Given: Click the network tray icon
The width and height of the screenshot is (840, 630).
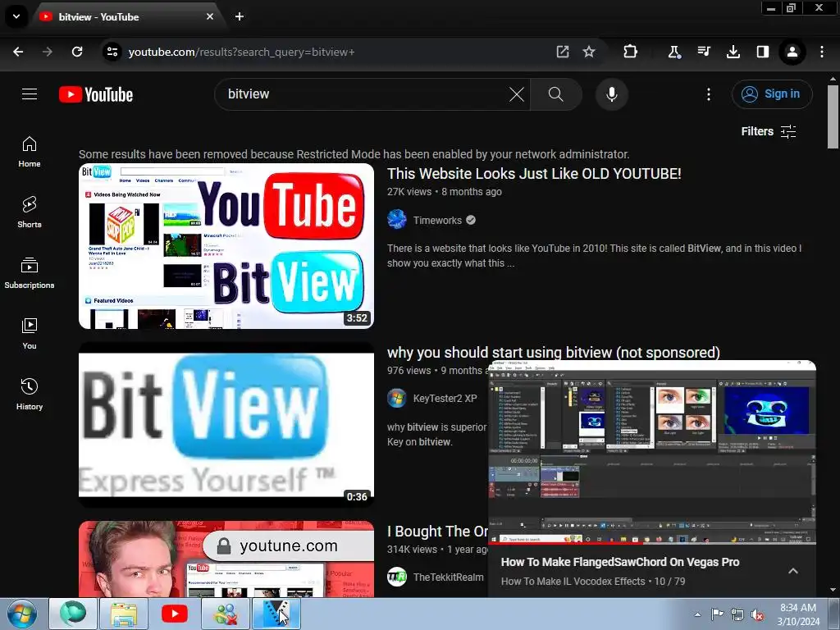Looking at the screenshot, I should point(737,615).
